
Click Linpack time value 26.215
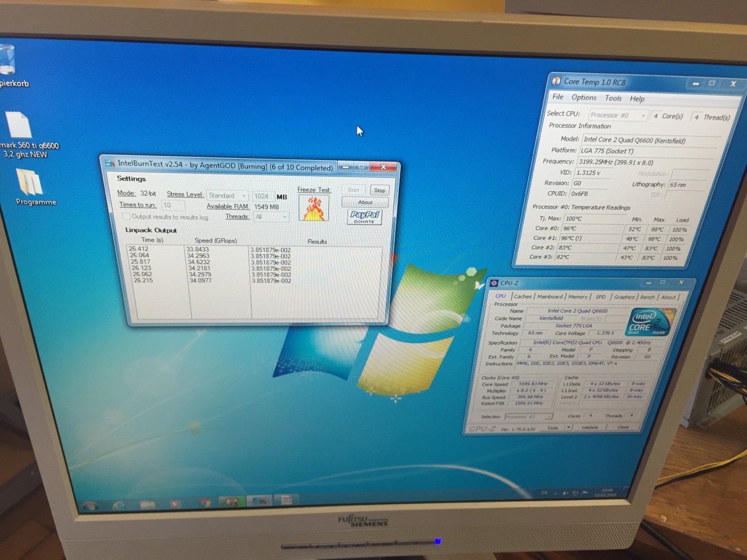coord(143,280)
